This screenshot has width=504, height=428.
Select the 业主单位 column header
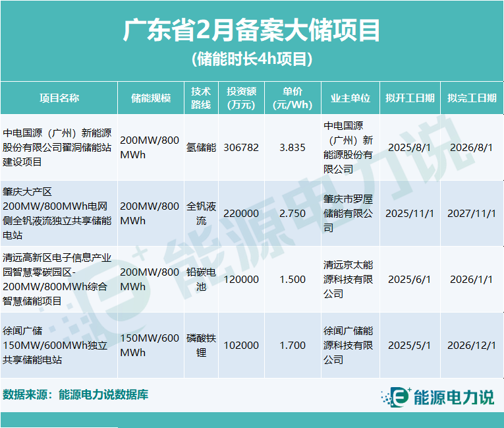coord(350,98)
